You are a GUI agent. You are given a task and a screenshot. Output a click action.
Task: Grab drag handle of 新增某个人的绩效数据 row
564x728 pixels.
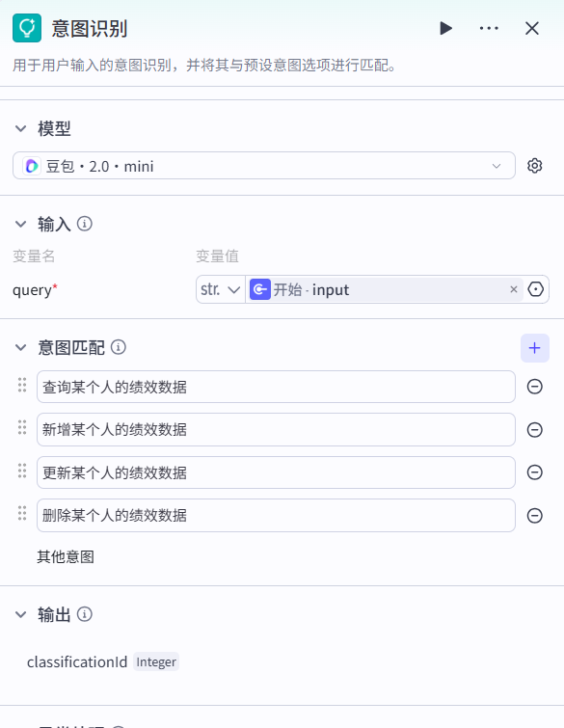click(22, 427)
